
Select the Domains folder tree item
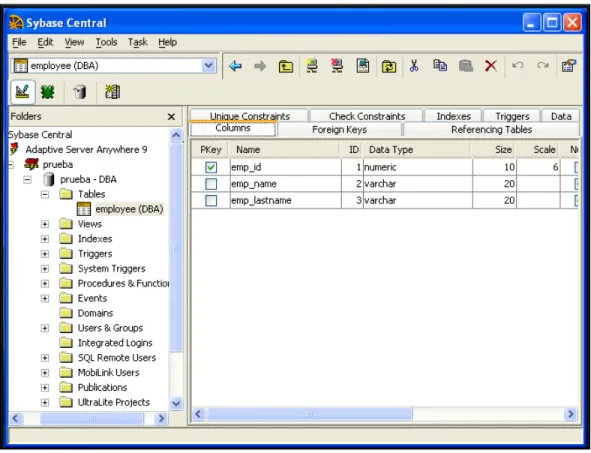point(95,313)
